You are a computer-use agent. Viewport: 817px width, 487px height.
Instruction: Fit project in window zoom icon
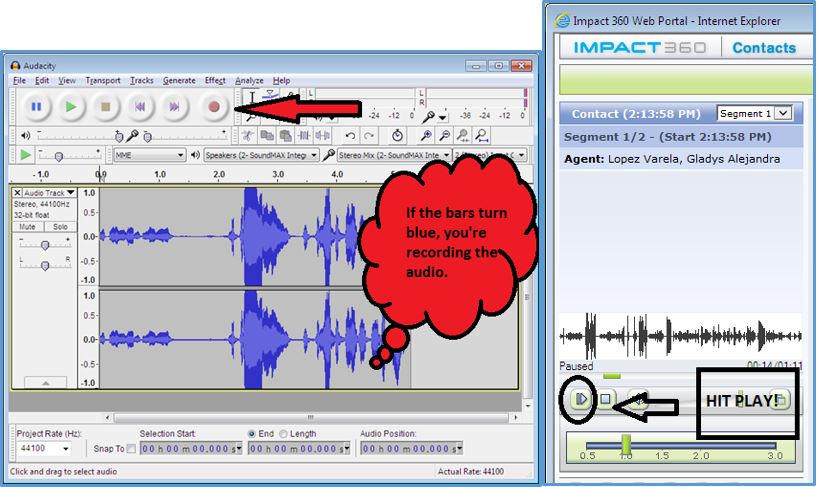click(482, 136)
